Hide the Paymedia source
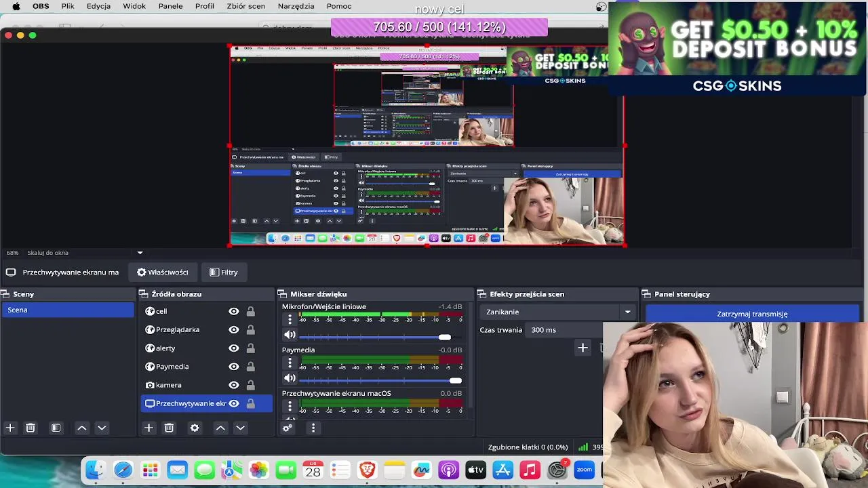Screen dimensions: 868x488 (234, 367)
